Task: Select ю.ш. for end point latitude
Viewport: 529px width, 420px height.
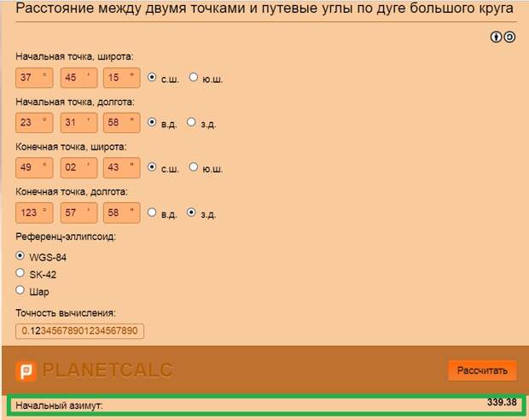Action: coord(194,166)
